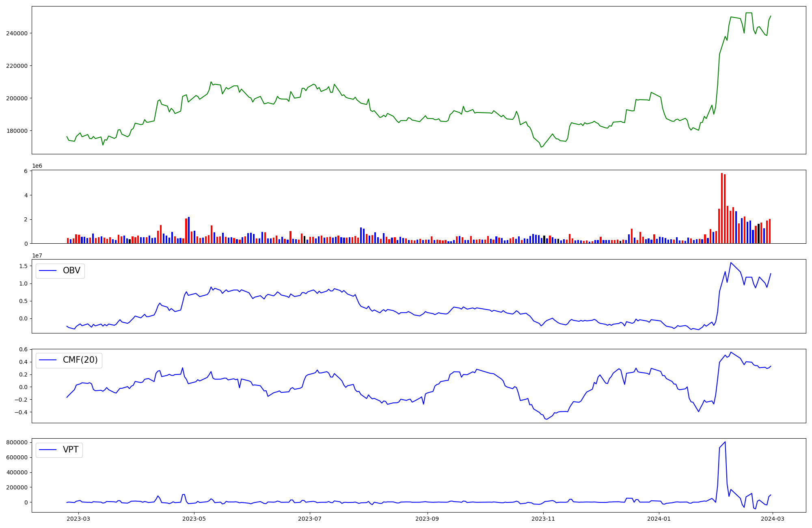
Task: Click the 2023-11 x-axis date label
Action: [x=543, y=519]
